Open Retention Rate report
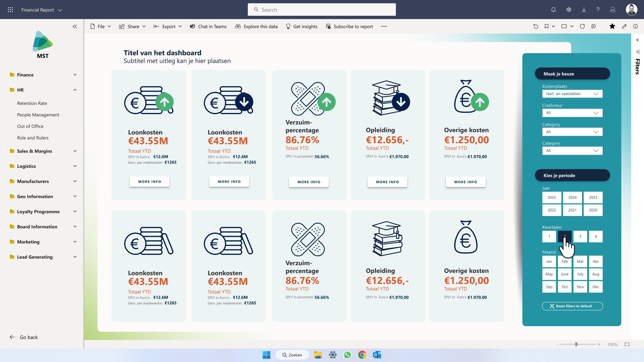This screenshot has width=644, height=362. pyautogui.click(x=32, y=103)
